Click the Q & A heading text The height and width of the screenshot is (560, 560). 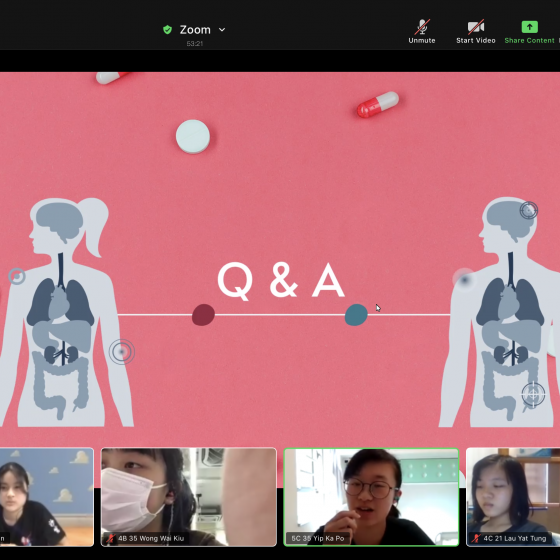tap(281, 281)
